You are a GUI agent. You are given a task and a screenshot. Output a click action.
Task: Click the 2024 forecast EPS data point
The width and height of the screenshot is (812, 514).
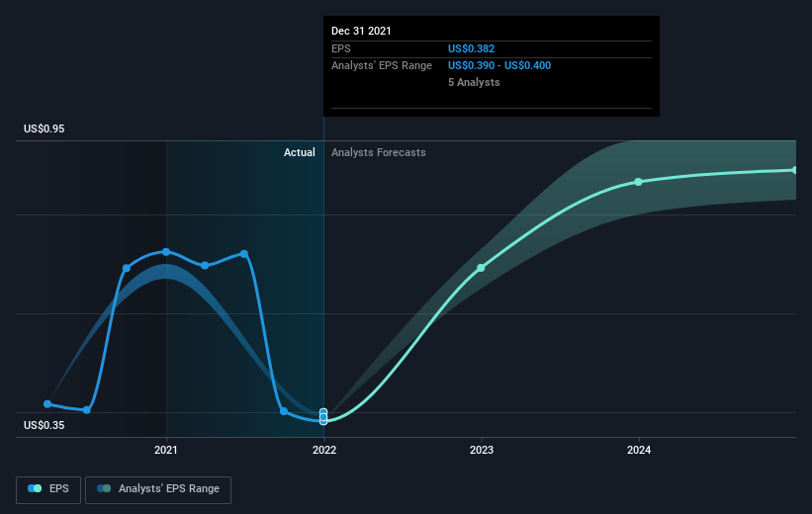coord(639,182)
